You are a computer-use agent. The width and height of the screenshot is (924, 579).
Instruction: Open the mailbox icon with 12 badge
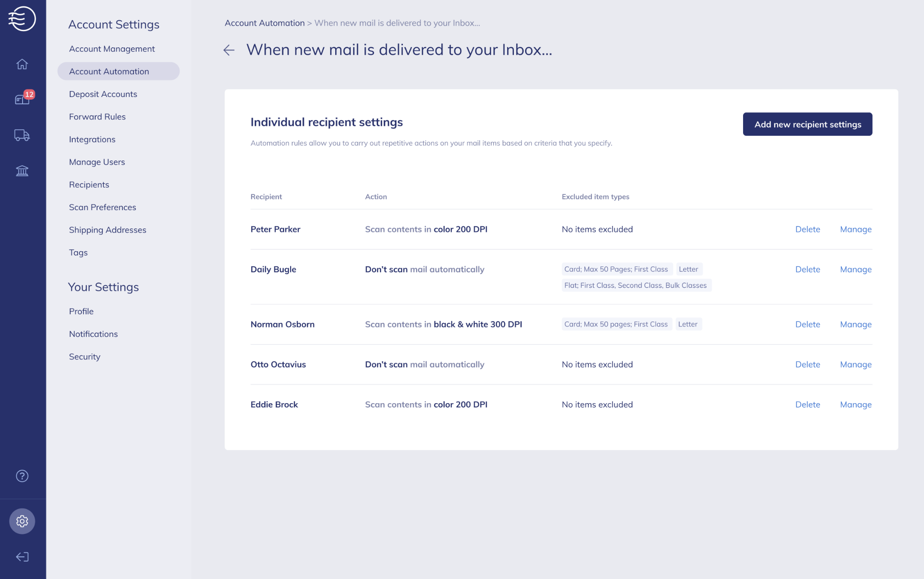[23, 98]
